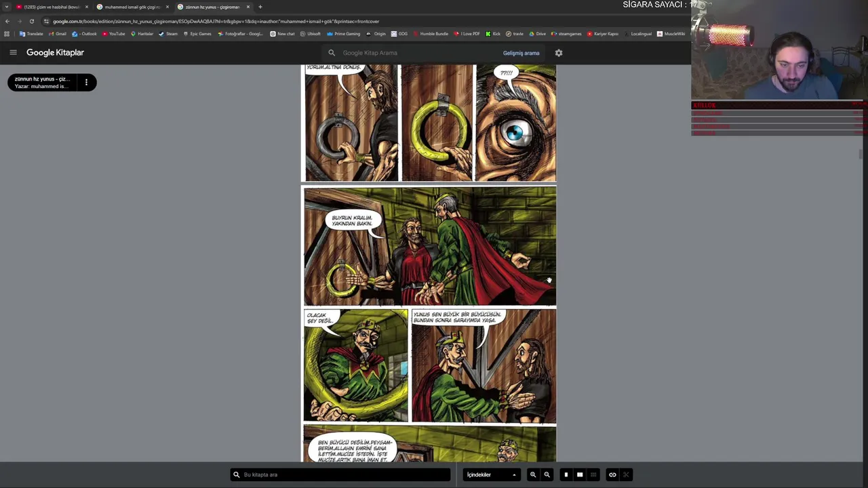Viewport: 868px width, 488px height.
Task: Expand the tab search chevron
Action: [7, 7]
